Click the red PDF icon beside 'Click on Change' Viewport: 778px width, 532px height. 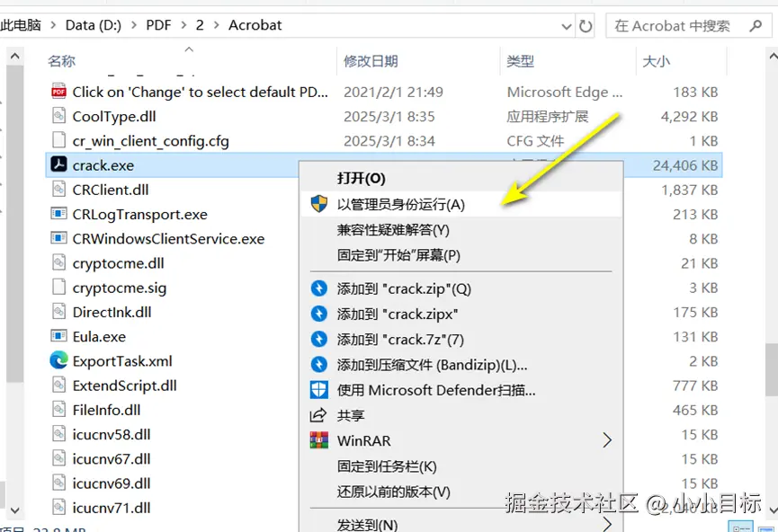click(x=58, y=92)
